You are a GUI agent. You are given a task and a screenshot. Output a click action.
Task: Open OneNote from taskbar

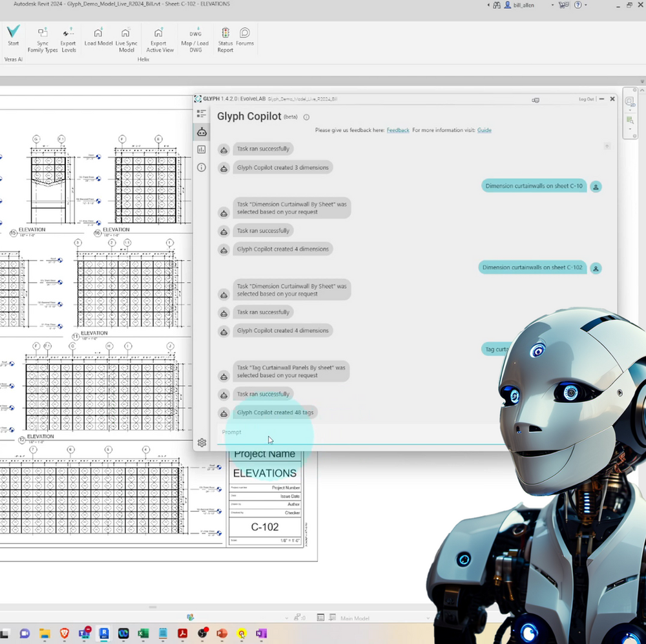pos(261,633)
